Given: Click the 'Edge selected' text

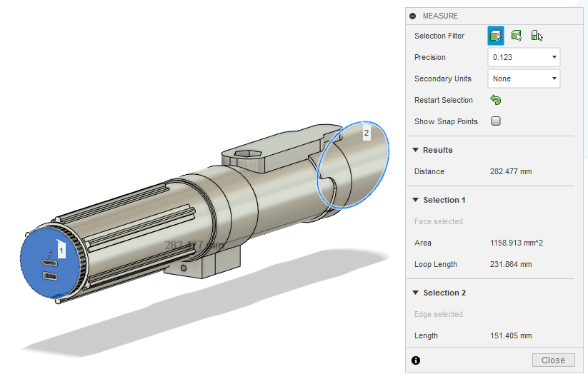Looking at the screenshot, I should [439, 314].
